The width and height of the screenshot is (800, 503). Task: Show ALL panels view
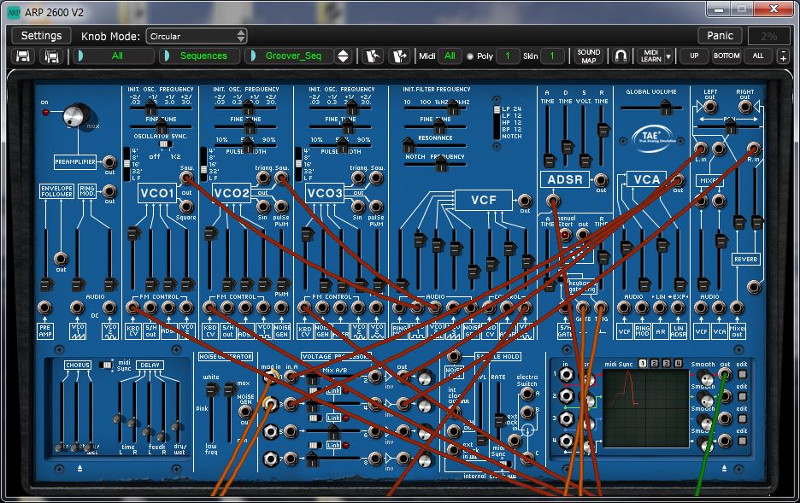point(758,56)
